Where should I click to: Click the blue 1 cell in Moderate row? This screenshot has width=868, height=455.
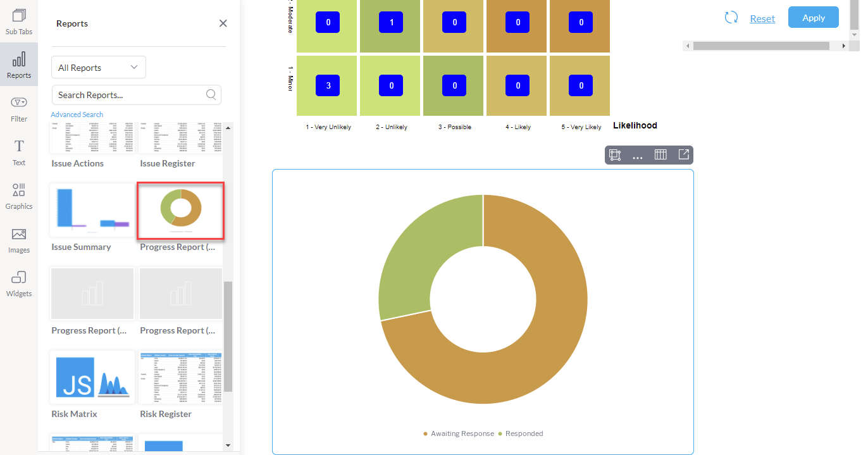tap(391, 22)
